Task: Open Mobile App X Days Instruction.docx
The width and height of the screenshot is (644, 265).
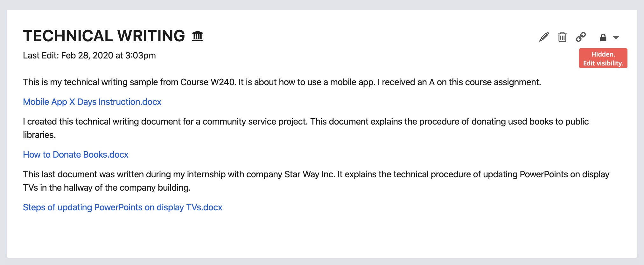Action: pyautogui.click(x=92, y=102)
